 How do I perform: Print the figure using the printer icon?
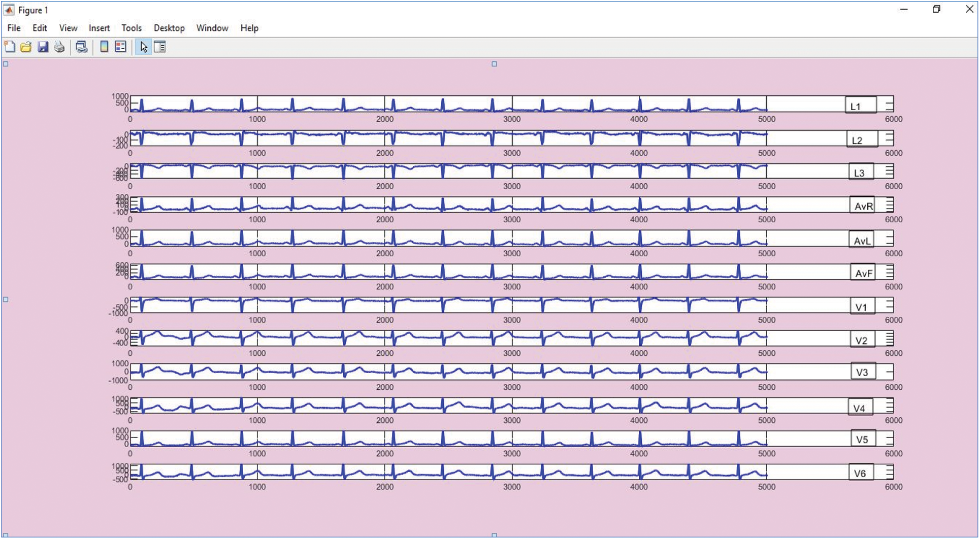(x=59, y=47)
